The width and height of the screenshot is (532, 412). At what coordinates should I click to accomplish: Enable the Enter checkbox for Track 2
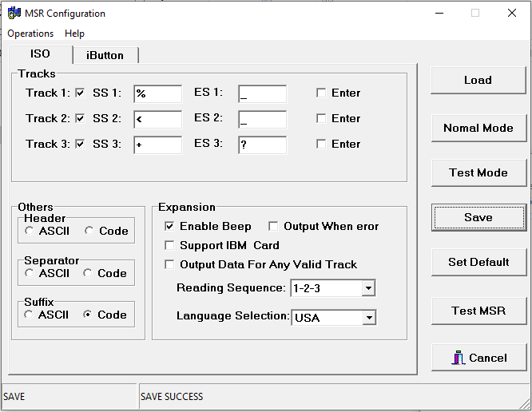[x=321, y=119]
